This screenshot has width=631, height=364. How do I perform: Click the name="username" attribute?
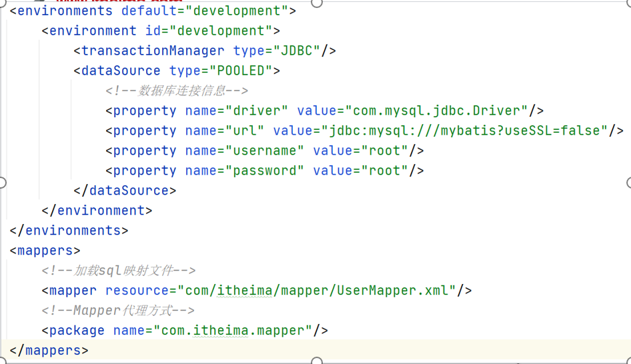245,151
